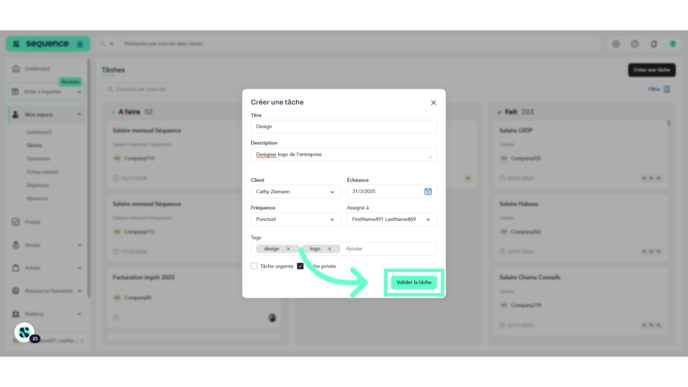Collapse the Mon espace section chevron
688x387 pixels.
(79, 115)
